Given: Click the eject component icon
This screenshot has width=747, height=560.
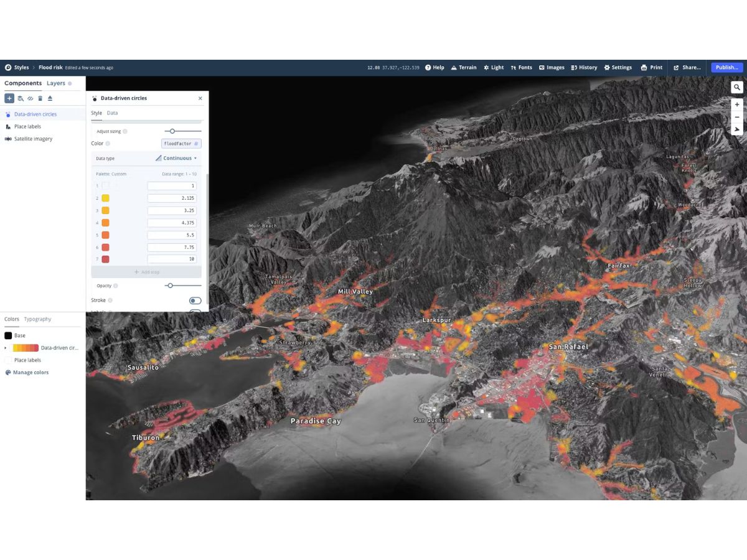Looking at the screenshot, I should point(50,98).
